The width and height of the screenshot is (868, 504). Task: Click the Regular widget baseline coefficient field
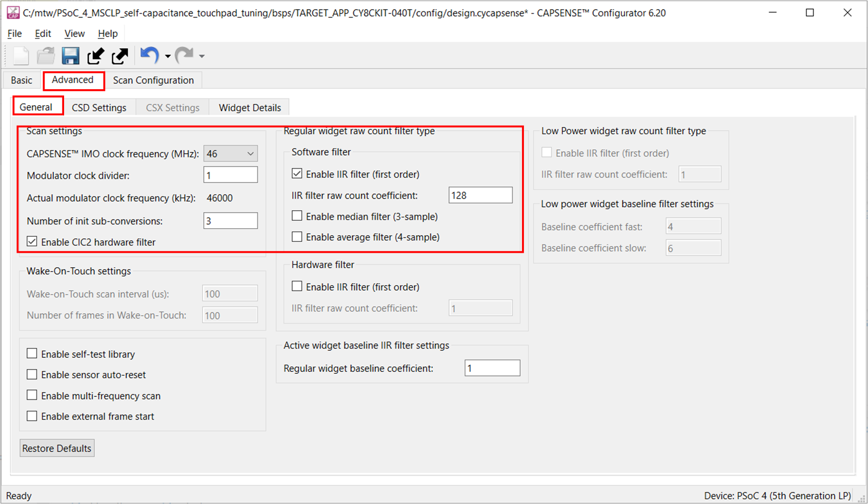(492, 368)
